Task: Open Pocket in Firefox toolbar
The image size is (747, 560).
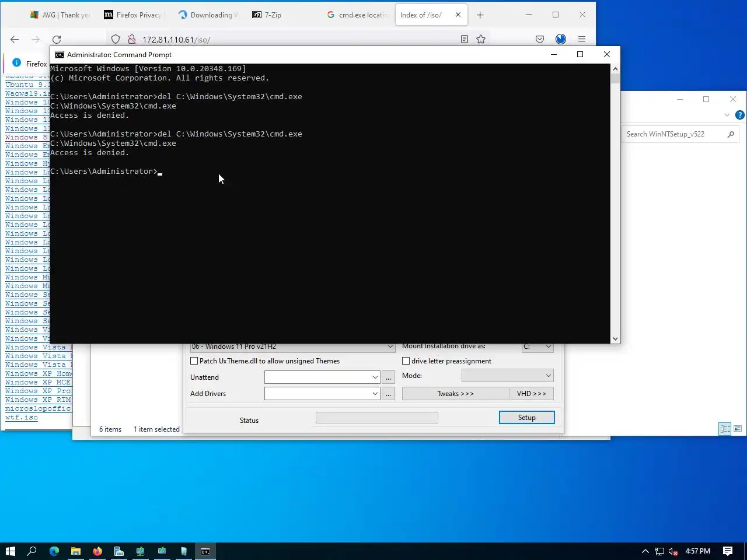Action: [540, 39]
